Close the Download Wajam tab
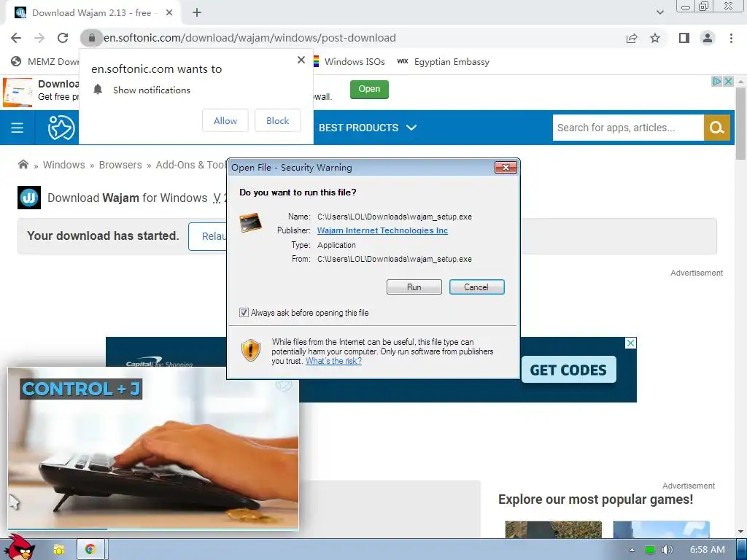Screen dimensions: 747x560 [169, 13]
